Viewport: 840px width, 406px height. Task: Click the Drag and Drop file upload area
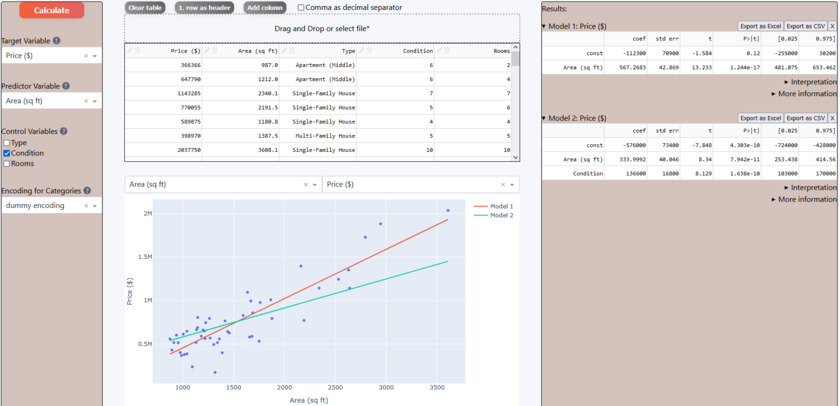pyautogui.click(x=322, y=28)
